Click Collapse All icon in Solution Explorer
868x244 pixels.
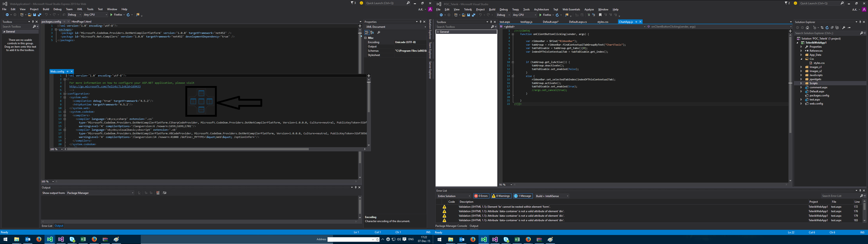coord(832,28)
